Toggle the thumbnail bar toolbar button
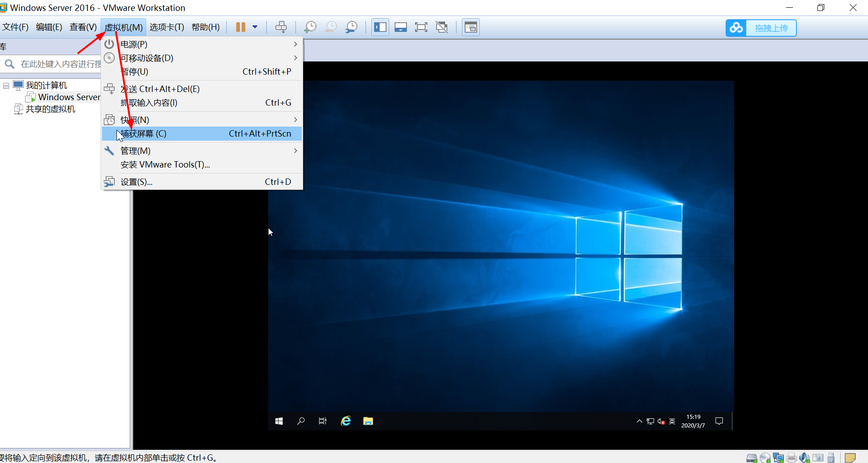This screenshot has width=868, height=463. [401, 27]
